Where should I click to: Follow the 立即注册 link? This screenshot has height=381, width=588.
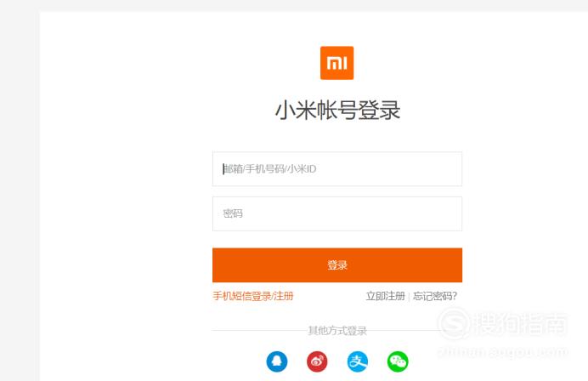[386, 296]
